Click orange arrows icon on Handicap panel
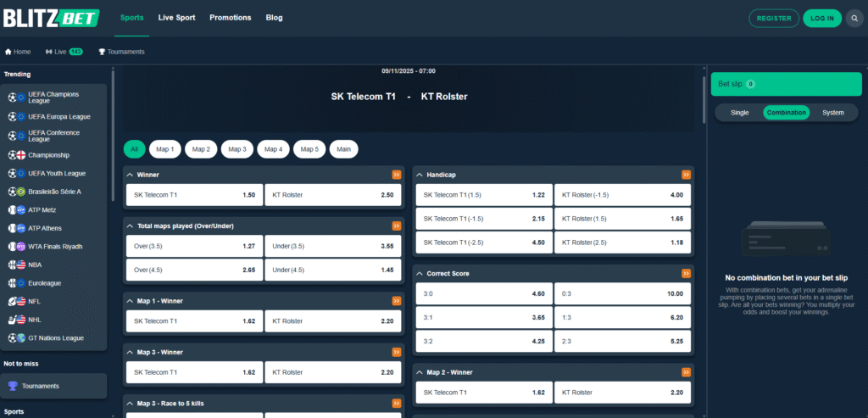 tap(687, 175)
